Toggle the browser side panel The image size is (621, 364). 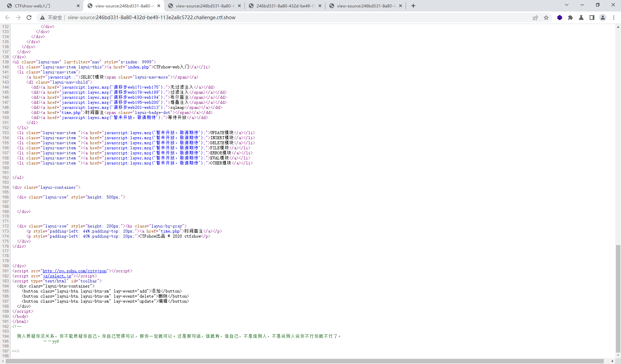(x=592, y=18)
